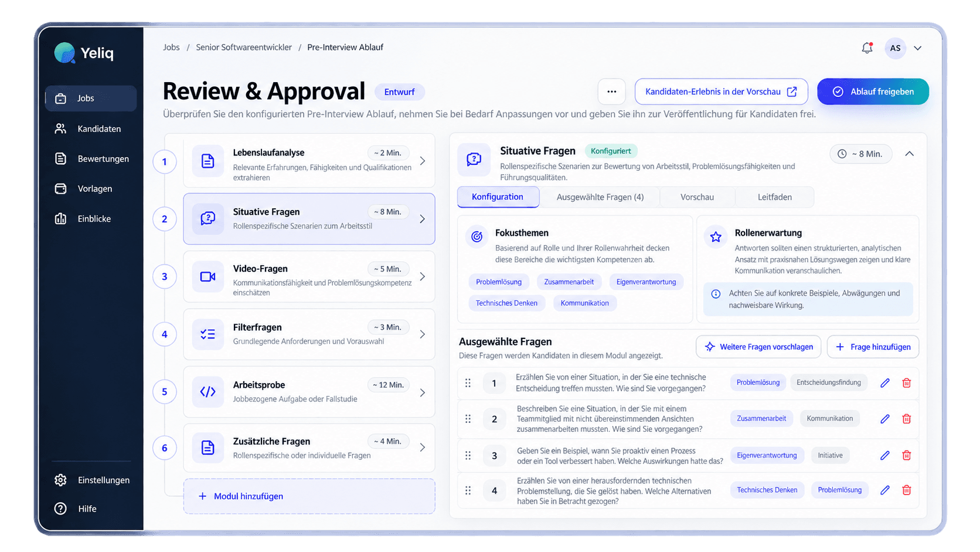This screenshot has height=552, width=980.
Task: Click the Filterfragen checklist icon
Action: pyautogui.click(x=208, y=334)
